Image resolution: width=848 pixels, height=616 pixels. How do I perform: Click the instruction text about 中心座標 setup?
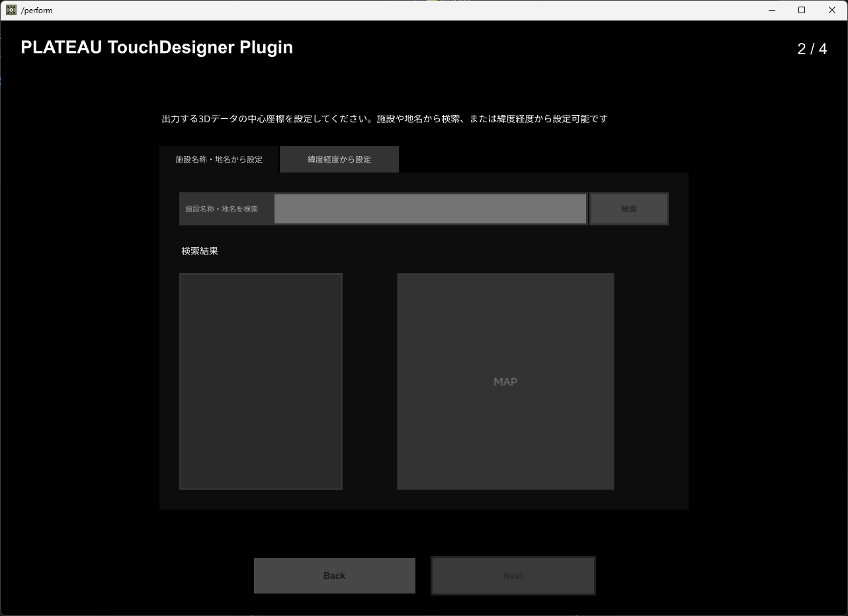click(385, 119)
